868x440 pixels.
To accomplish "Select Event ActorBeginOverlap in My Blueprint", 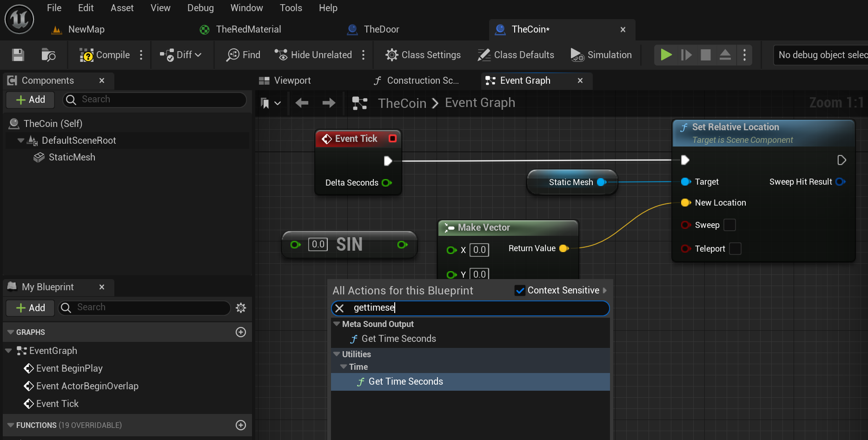I will [87, 386].
